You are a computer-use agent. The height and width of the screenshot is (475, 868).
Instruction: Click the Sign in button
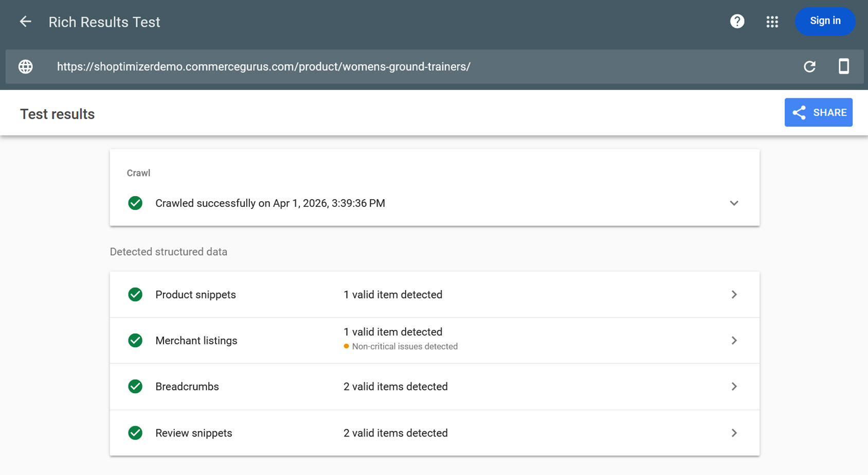(825, 21)
